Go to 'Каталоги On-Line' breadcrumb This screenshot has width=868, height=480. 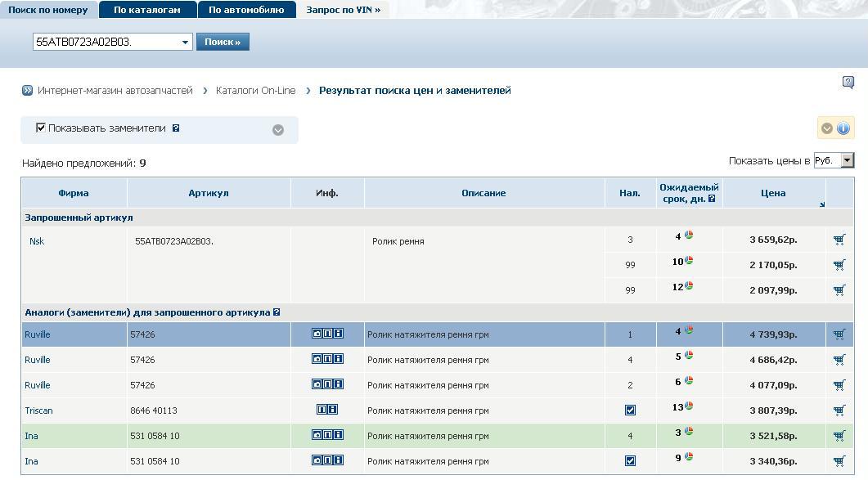256,90
